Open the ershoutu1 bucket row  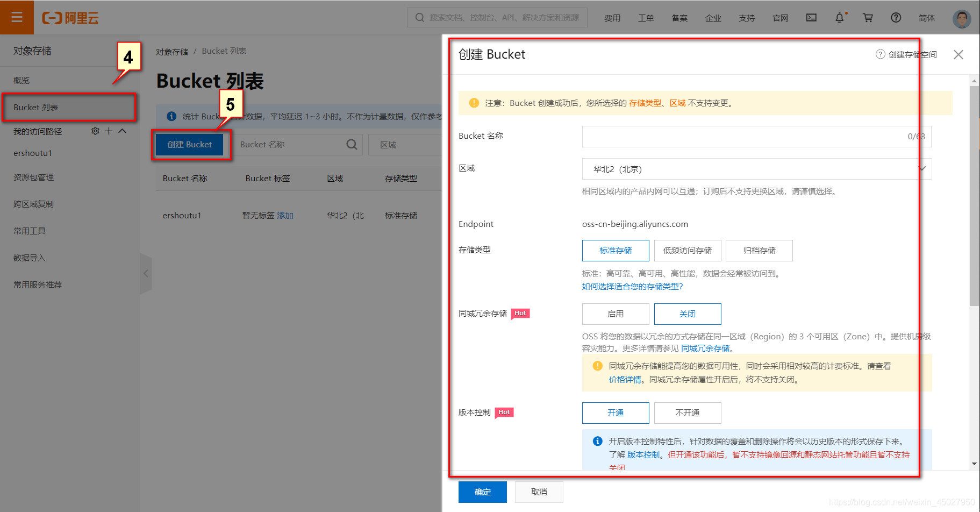(182, 215)
